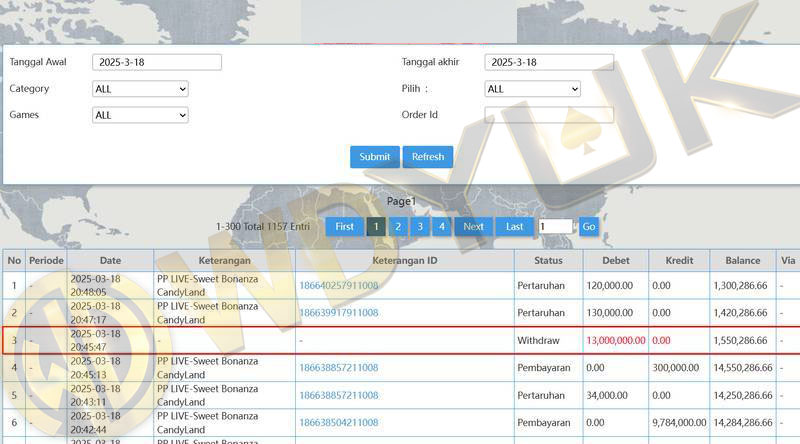The height and width of the screenshot is (444, 800).
Task: Open Keterangan ID 186638504211008
Action: point(339,423)
